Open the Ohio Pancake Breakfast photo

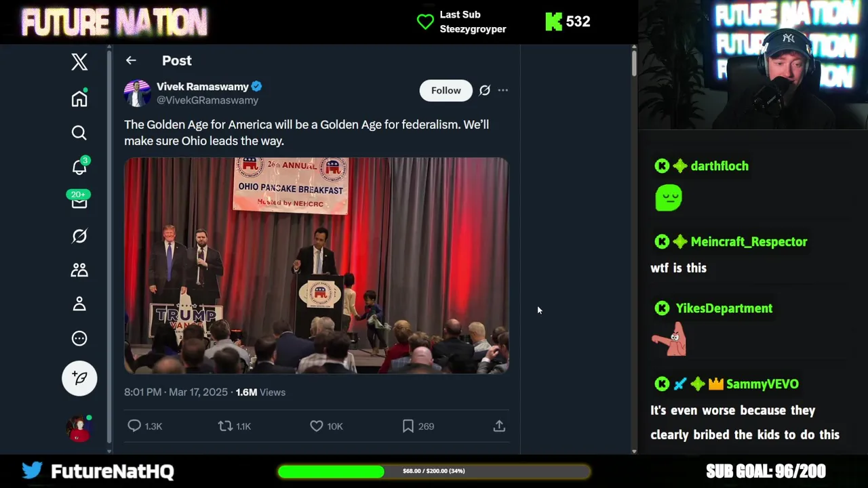point(316,266)
